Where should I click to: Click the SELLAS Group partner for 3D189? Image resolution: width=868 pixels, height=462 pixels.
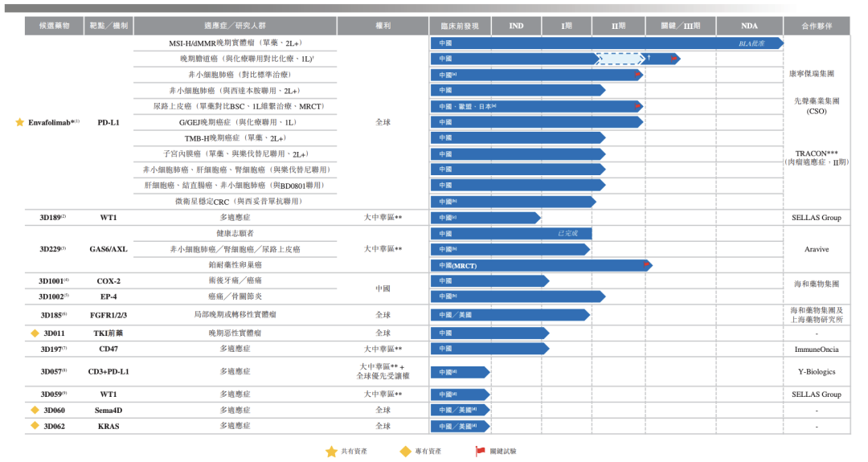point(816,218)
